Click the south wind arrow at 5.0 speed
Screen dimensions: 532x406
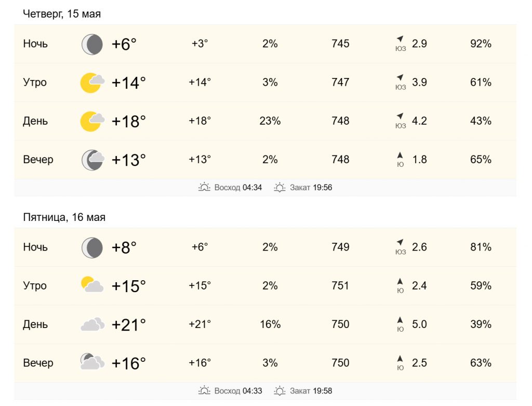[x=400, y=320]
